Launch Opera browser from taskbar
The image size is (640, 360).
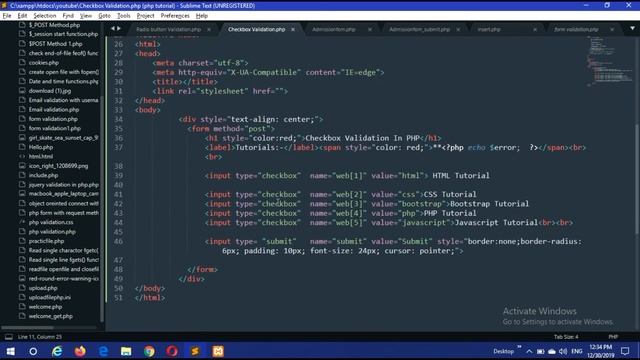[172, 351]
